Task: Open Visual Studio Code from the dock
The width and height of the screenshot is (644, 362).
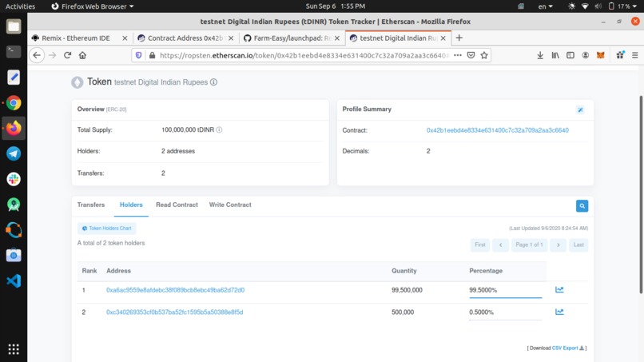Action: [14, 281]
